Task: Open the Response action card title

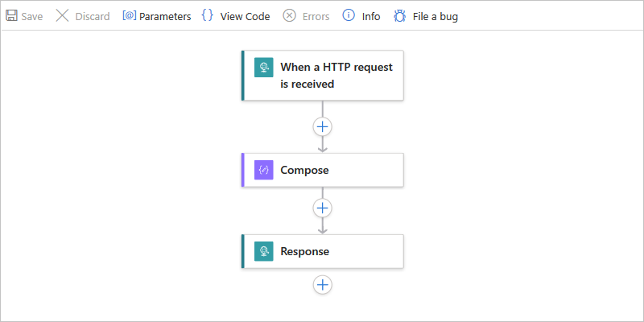Action: click(305, 251)
